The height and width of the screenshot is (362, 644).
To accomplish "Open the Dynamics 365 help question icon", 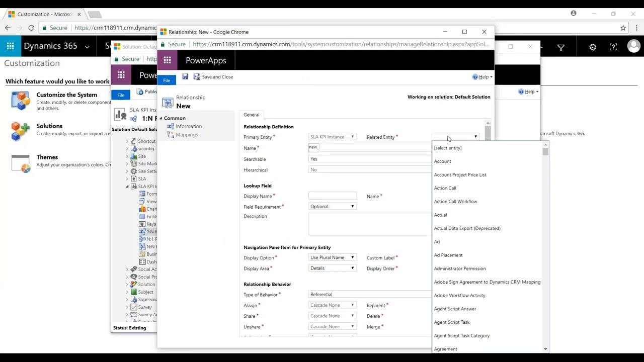I will point(613,47).
